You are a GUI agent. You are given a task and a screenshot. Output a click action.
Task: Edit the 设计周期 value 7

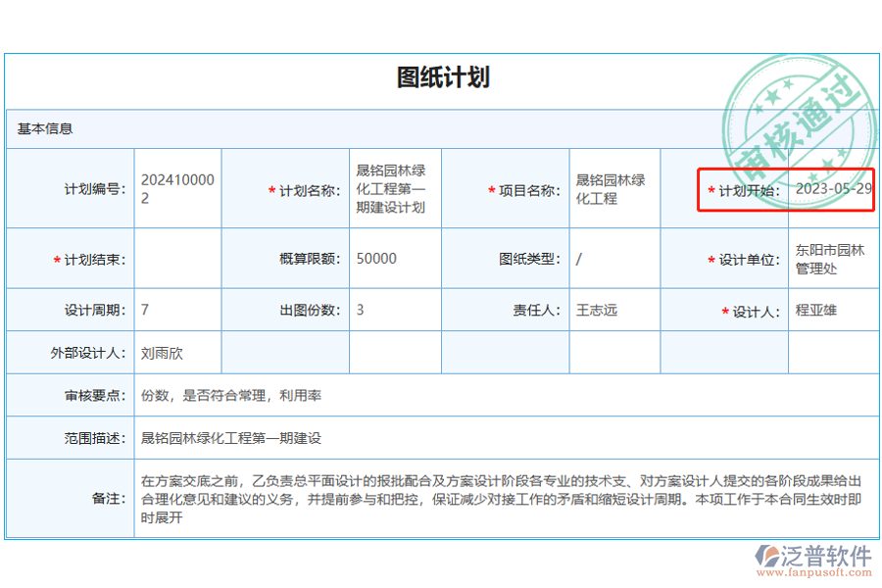(x=177, y=310)
